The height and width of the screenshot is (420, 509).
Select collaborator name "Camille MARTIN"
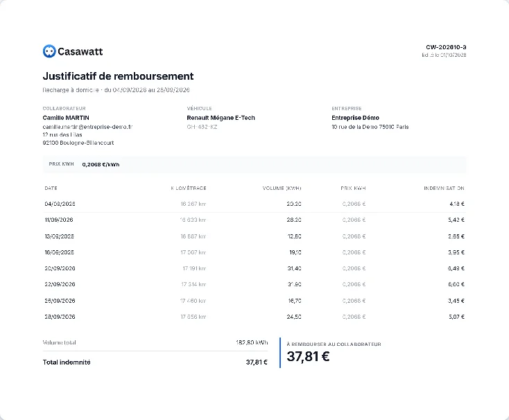click(x=66, y=118)
